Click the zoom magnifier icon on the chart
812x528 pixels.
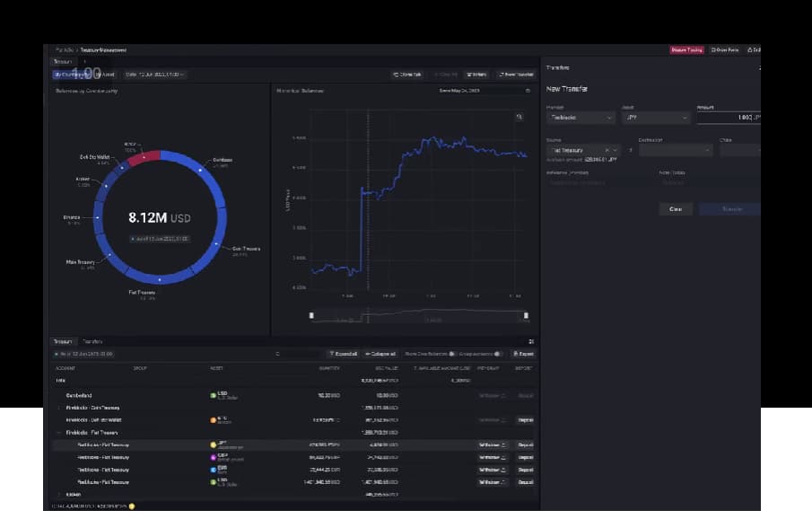point(519,117)
